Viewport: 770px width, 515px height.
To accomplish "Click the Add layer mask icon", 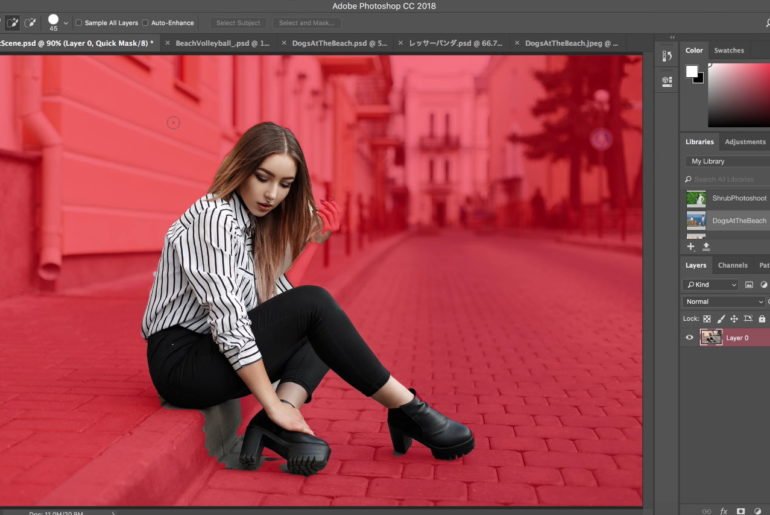I will click(x=741, y=511).
